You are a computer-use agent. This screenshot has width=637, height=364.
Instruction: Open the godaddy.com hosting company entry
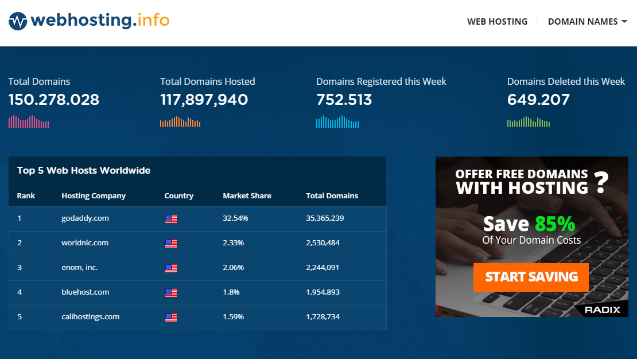(x=86, y=218)
